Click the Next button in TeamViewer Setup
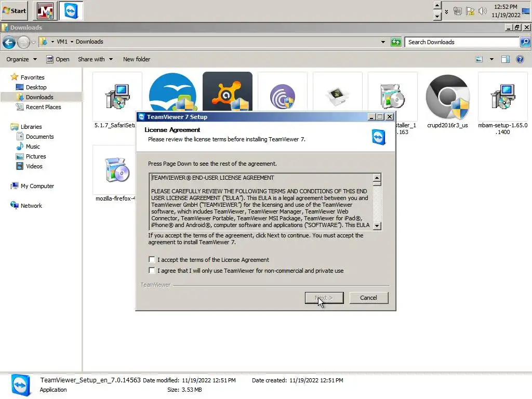 [324, 298]
